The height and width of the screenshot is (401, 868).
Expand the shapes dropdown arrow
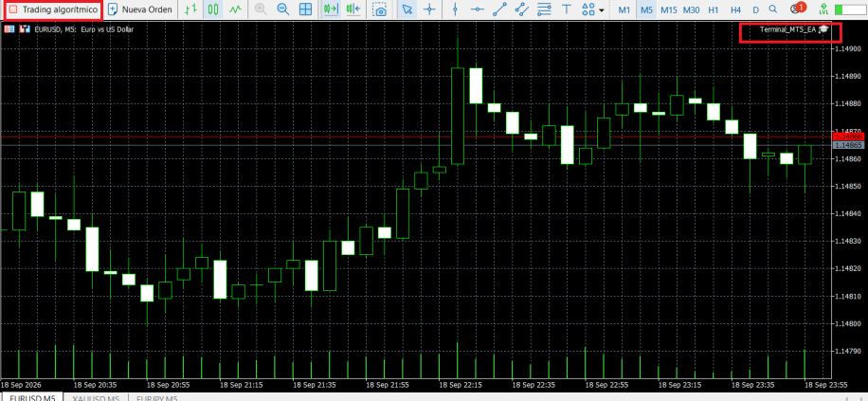(x=601, y=10)
